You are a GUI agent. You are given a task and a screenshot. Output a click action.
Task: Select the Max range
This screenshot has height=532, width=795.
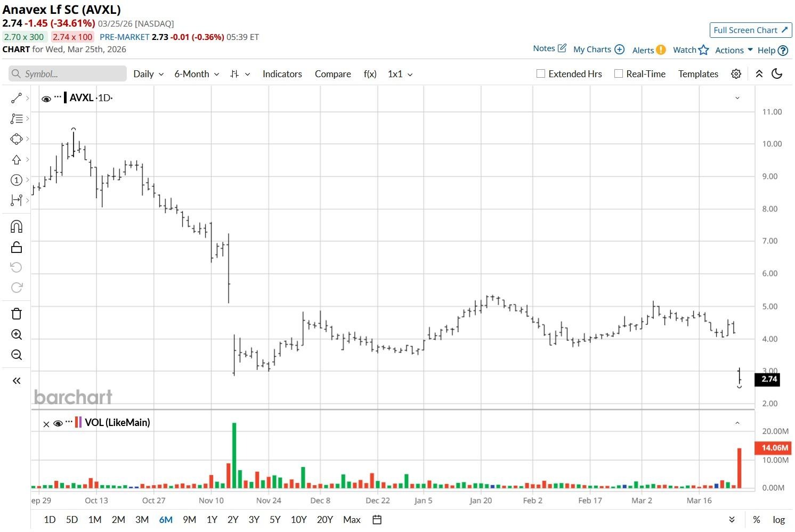[x=352, y=520]
